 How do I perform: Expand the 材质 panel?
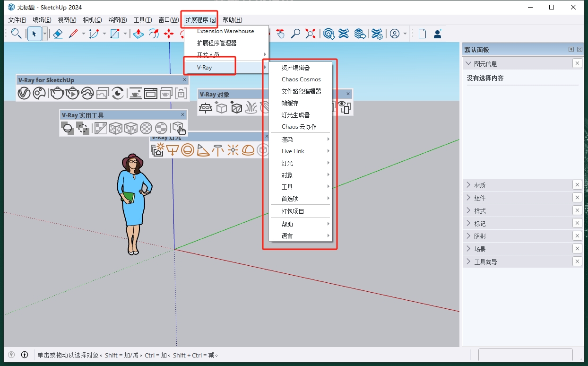468,185
